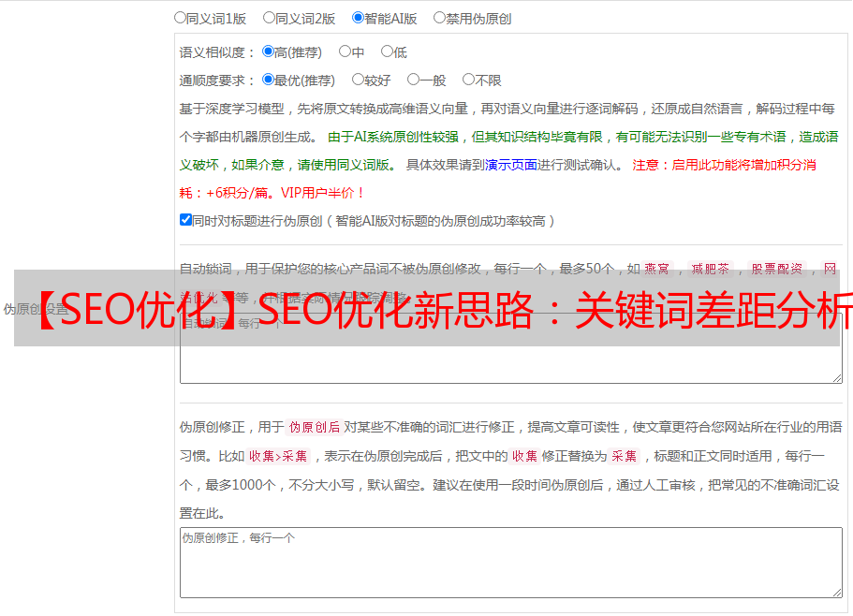Set 通顺度要求 to 较好
The width and height of the screenshot is (853, 616).
tap(358, 80)
